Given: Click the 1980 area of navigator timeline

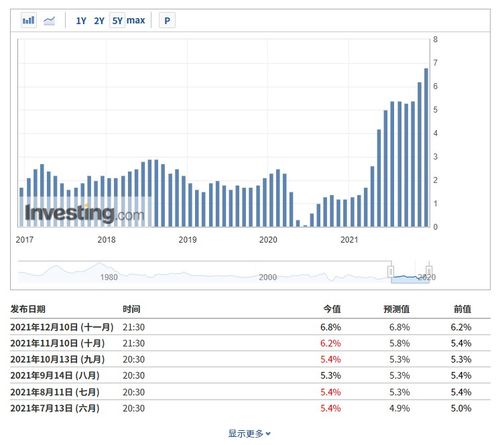Looking at the screenshot, I should [109, 277].
